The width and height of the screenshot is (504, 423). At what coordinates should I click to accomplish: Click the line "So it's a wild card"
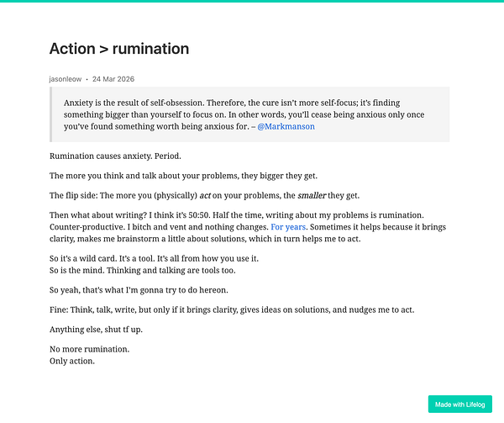click(x=154, y=259)
